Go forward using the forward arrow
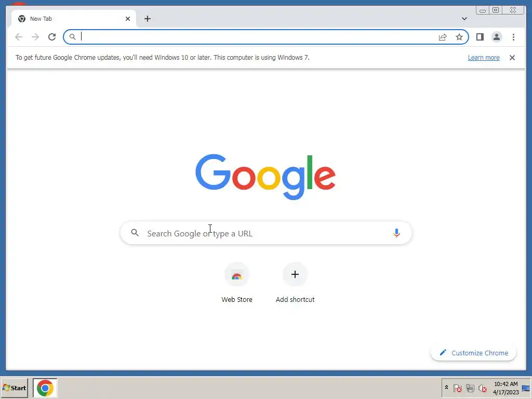532x399 pixels. coord(35,37)
